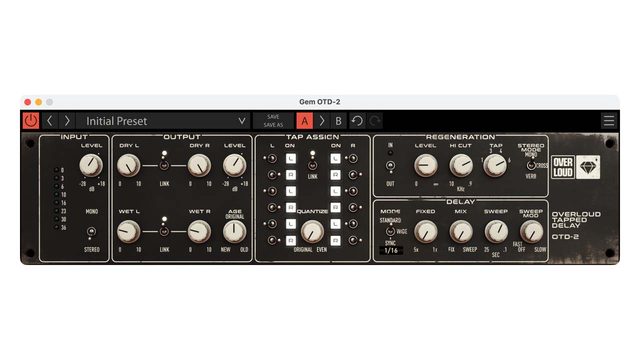Image resolution: width=640 pixels, height=360 pixels.
Task: Toggle top R button in right ON column
Action: tap(335, 175)
